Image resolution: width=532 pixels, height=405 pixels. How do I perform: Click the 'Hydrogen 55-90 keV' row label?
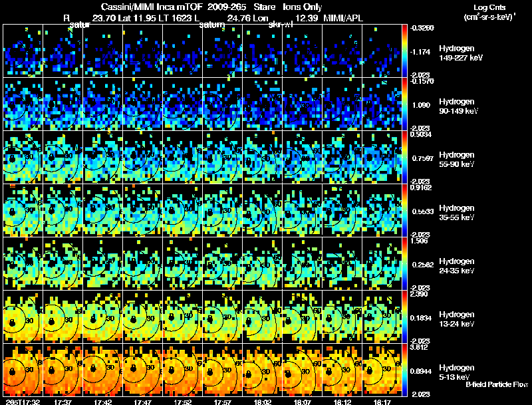(457, 160)
